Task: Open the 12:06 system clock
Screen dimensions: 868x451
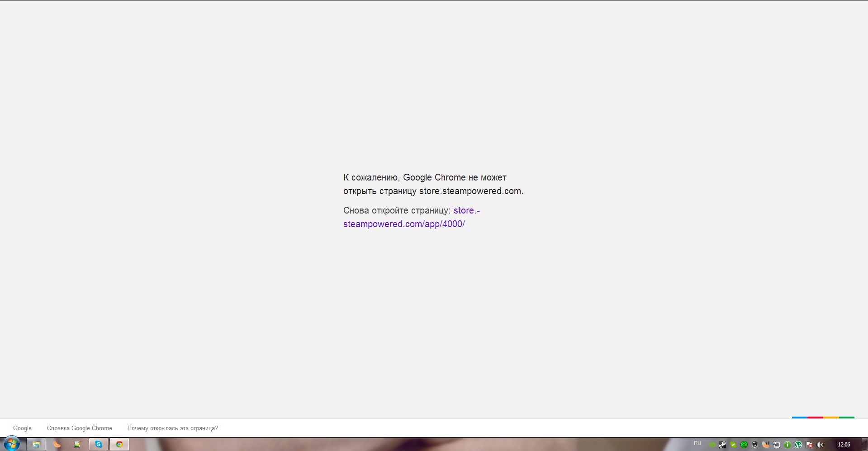Action: pos(844,445)
